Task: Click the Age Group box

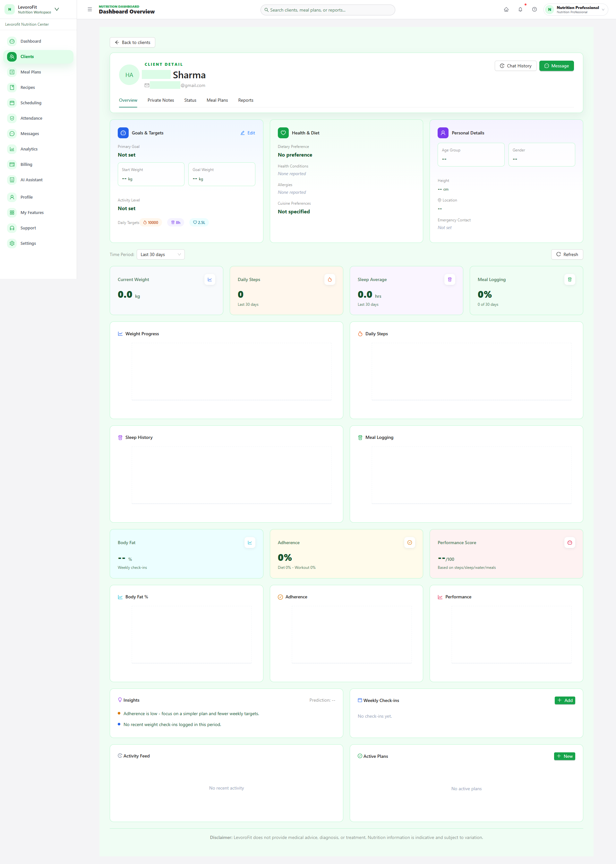Action: 471,155
